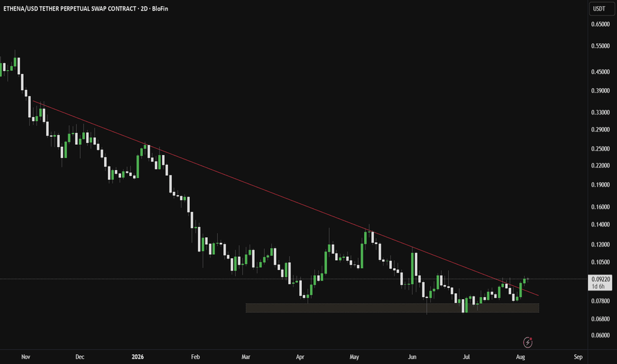The image size is (617, 364).
Task: Click the Aug label on time axis
Action: (x=520, y=357)
